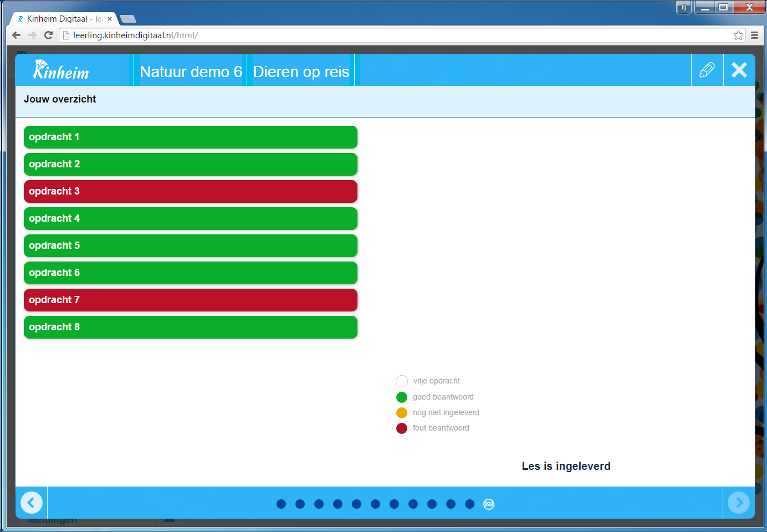The height and width of the screenshot is (532, 767).
Task: Click the browser forward arrow
Action: pos(32,35)
